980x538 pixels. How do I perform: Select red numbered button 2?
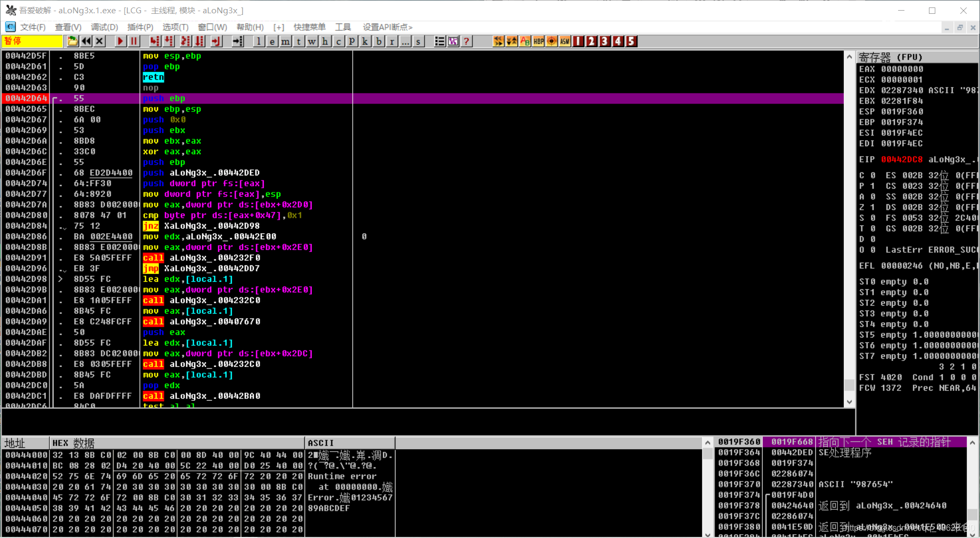[592, 41]
